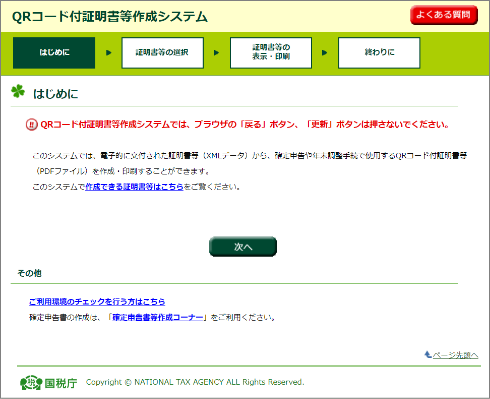The width and height of the screenshot is (490, 399).
Task: Click the up arrow icon beside ページ先頭へ
Action: (x=428, y=354)
